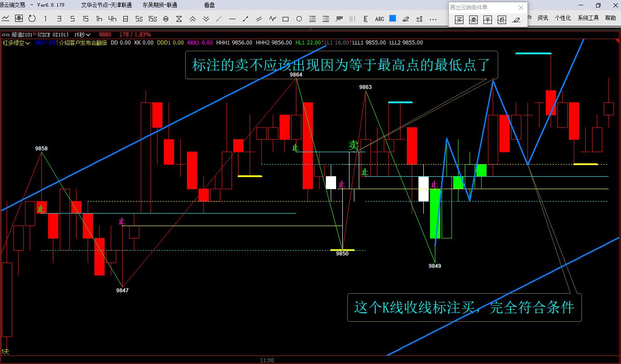Image resolution: width=621 pixels, height=364 pixels.
Task: Click the 郑油2101 contract name
Action: click(x=22, y=35)
